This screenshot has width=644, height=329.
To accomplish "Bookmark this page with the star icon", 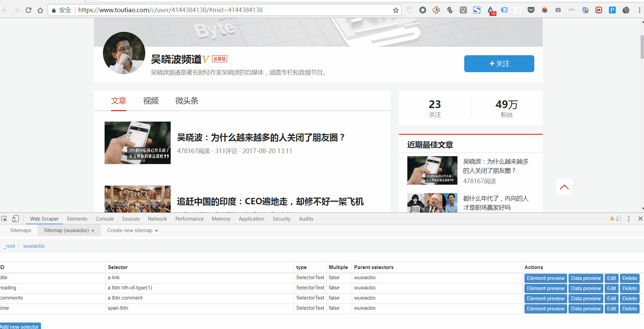I will point(395,10).
